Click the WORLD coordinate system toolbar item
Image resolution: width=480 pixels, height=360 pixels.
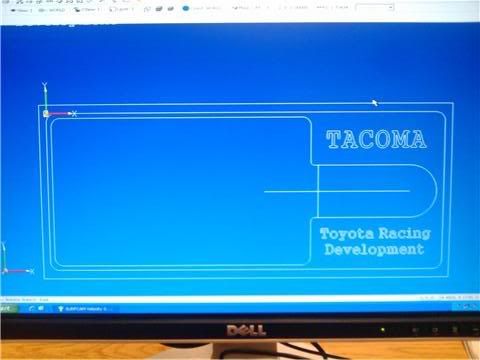pyautogui.click(x=52, y=10)
